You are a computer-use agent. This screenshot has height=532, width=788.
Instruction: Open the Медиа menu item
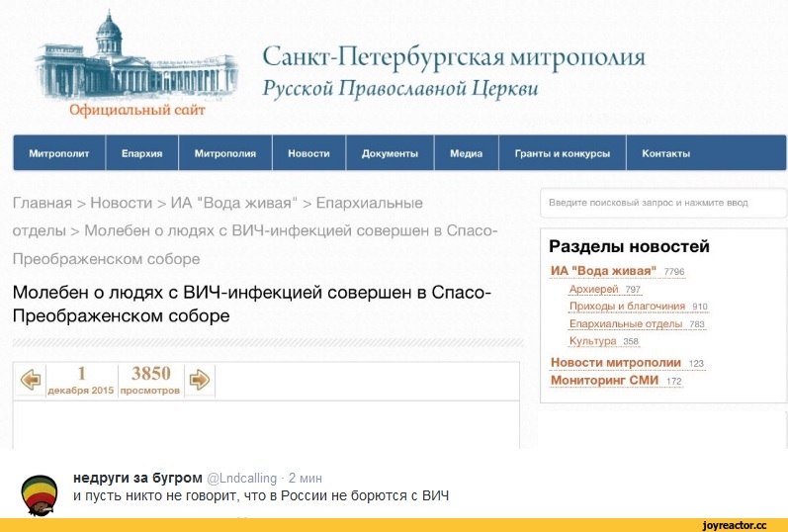(x=466, y=153)
